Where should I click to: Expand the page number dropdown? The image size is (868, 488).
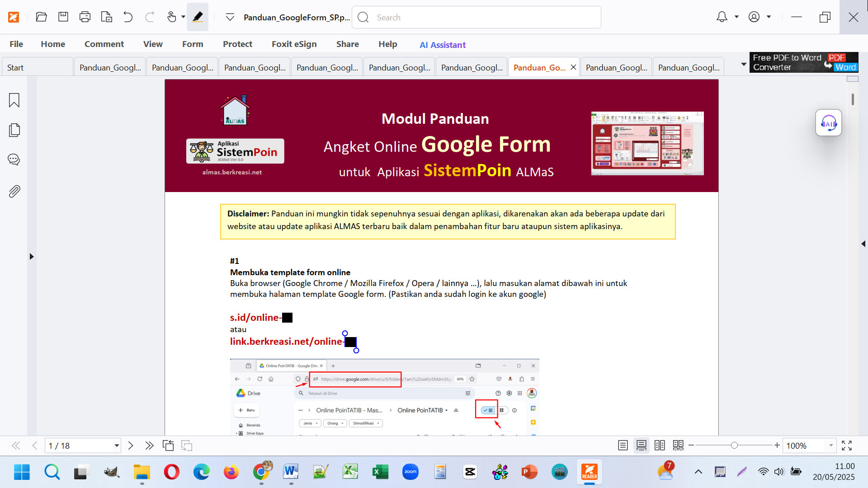click(x=117, y=446)
